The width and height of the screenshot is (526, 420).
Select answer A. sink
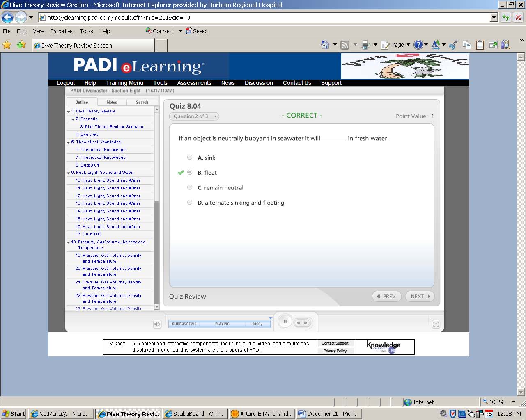[190, 157]
